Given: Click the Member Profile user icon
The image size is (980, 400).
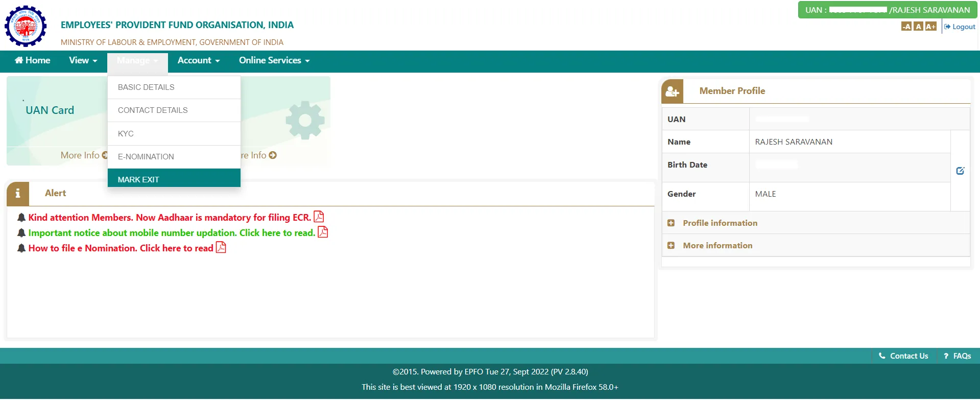Looking at the screenshot, I should click(672, 91).
